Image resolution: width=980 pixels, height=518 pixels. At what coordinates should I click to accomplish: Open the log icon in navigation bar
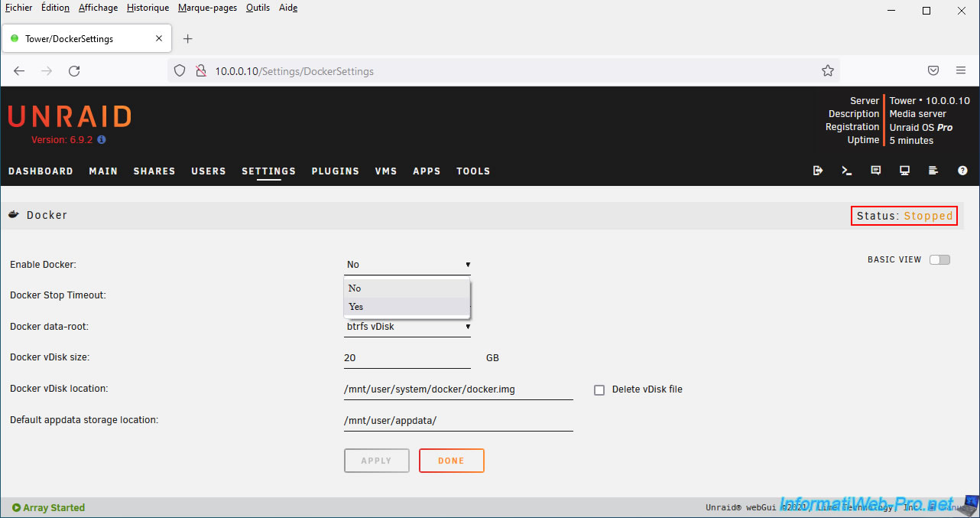pyautogui.click(x=933, y=171)
